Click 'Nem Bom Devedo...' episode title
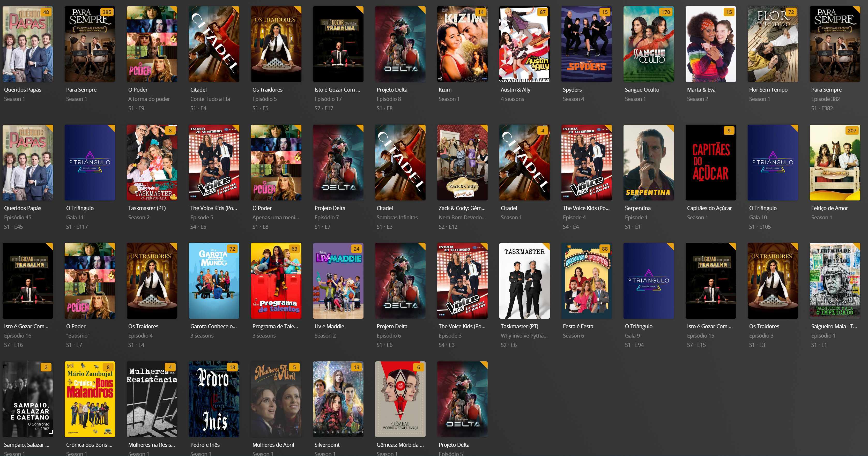 tap(462, 218)
